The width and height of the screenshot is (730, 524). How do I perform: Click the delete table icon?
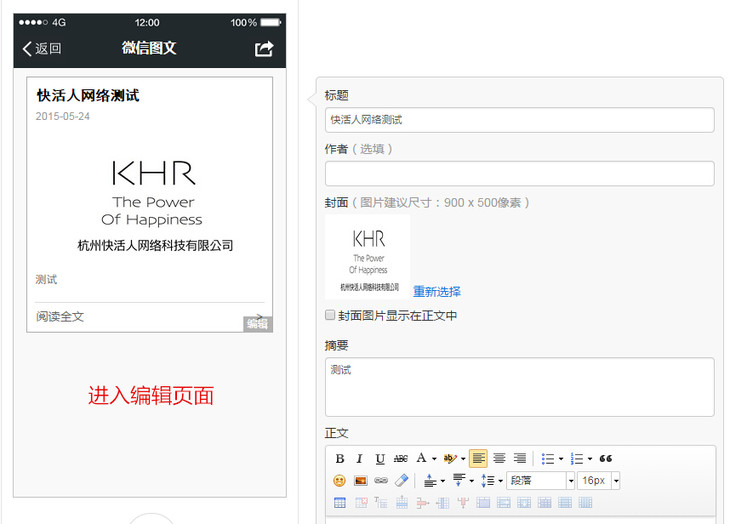361,503
